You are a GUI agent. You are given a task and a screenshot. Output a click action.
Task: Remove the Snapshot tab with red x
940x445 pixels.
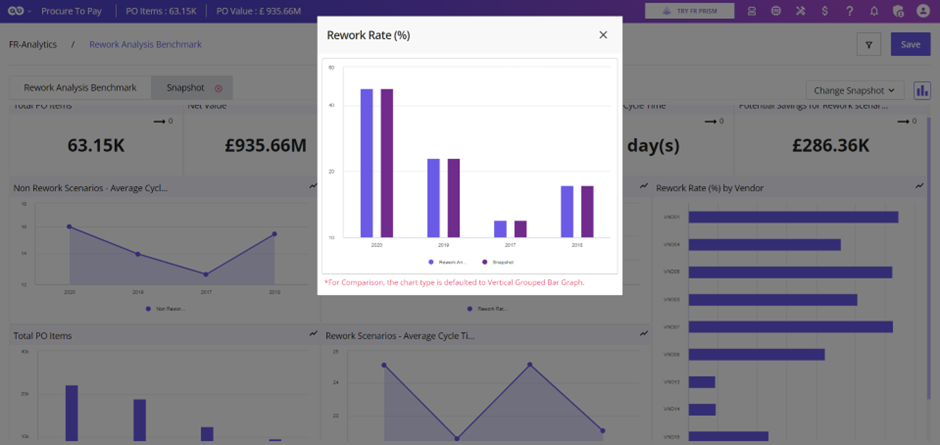(x=218, y=88)
